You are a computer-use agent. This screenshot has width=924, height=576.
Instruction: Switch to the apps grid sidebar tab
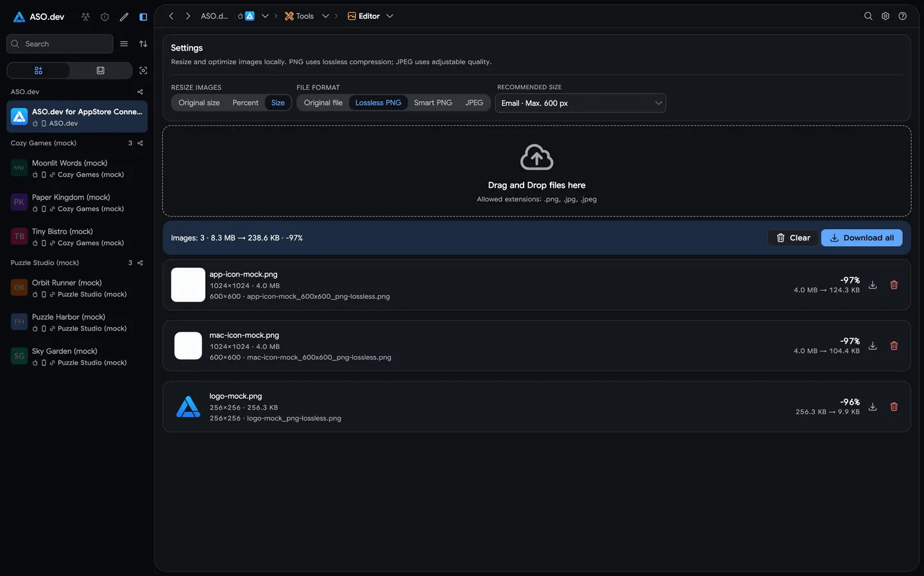point(38,71)
